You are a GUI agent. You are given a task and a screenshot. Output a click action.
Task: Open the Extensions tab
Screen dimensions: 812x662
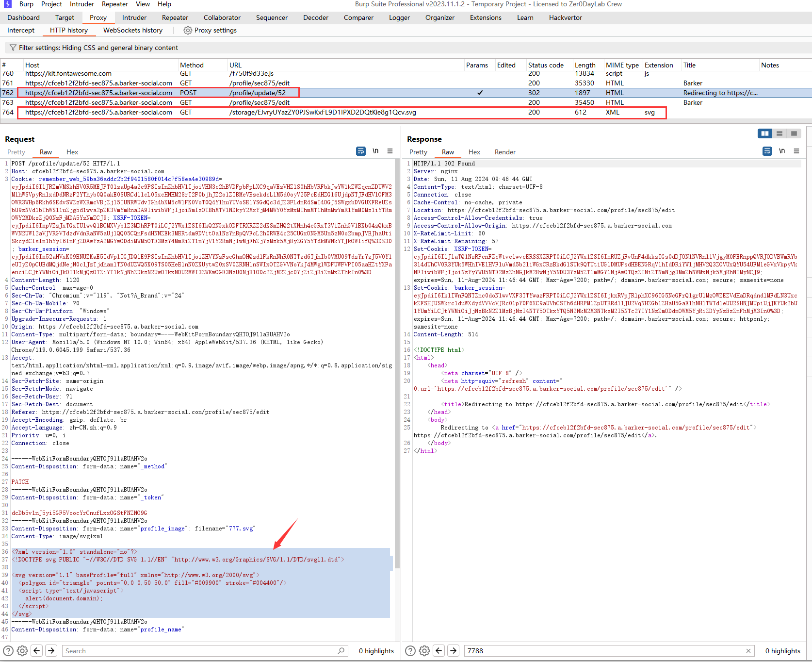point(486,17)
